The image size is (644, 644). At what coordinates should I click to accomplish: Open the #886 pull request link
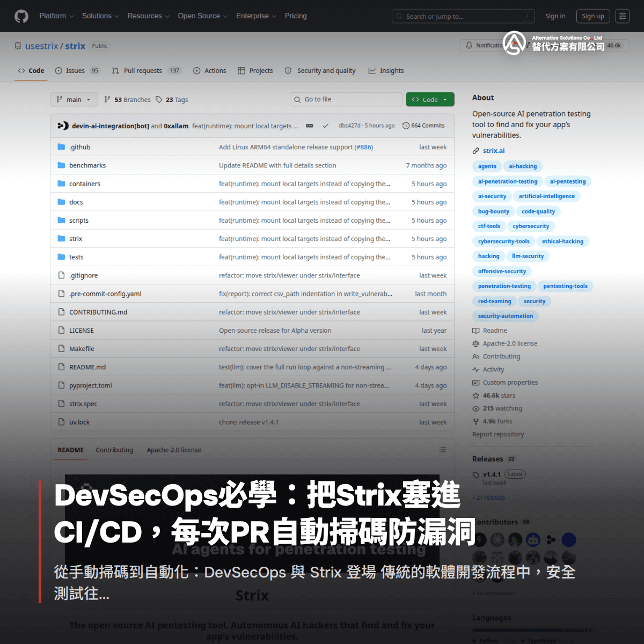click(x=364, y=147)
